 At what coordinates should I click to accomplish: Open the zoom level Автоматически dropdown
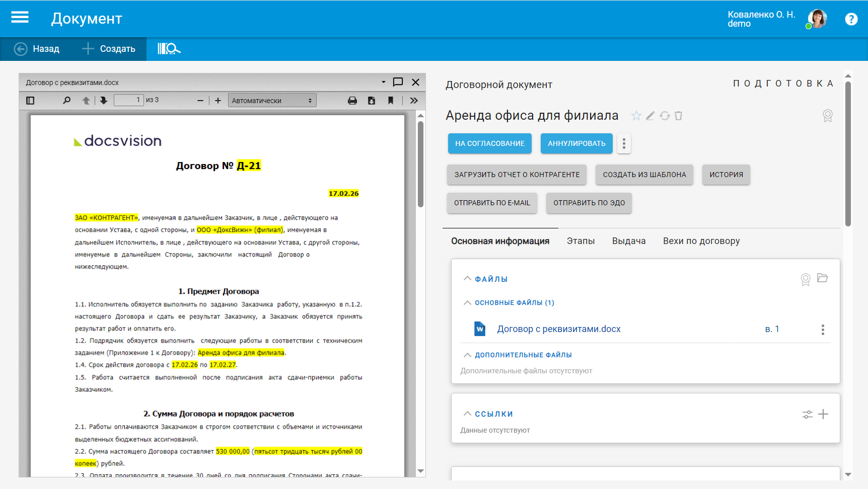[x=272, y=101]
